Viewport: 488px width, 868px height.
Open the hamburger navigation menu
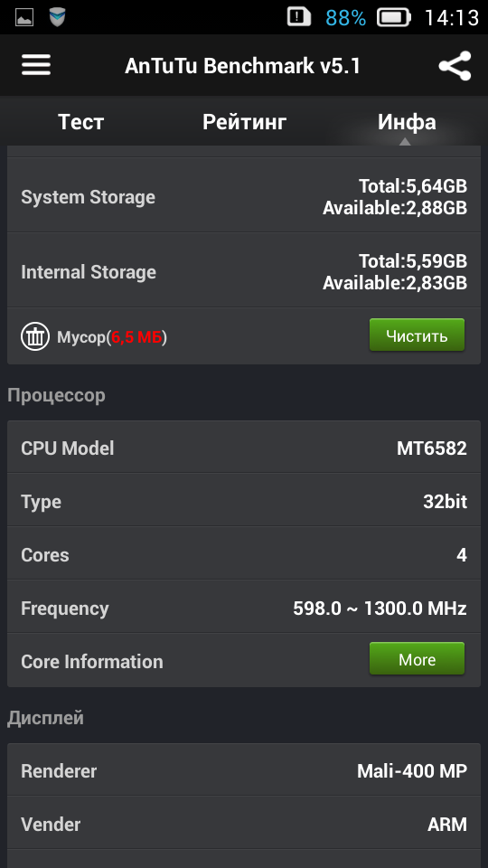coord(36,65)
